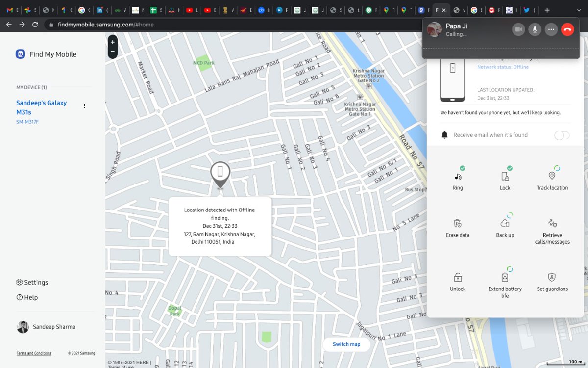Click the 'We haven't found your phone yet' message
Image resolution: width=588 pixels, height=368 pixels.
click(x=500, y=112)
